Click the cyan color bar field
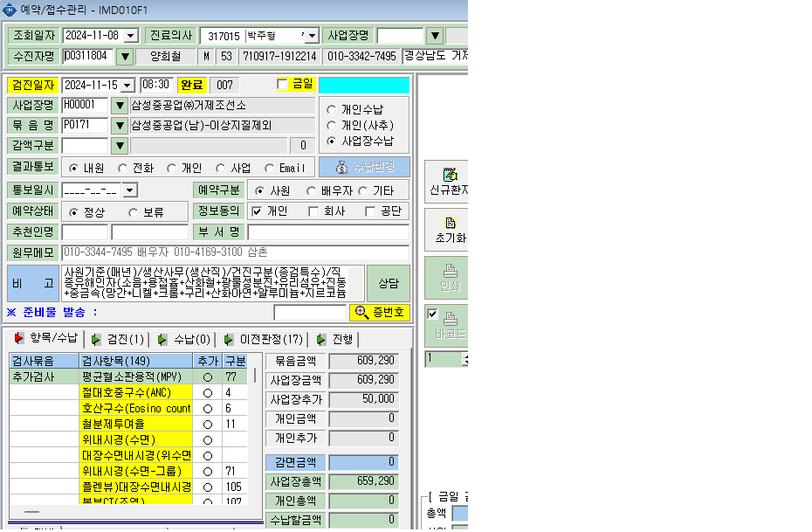 pos(364,85)
